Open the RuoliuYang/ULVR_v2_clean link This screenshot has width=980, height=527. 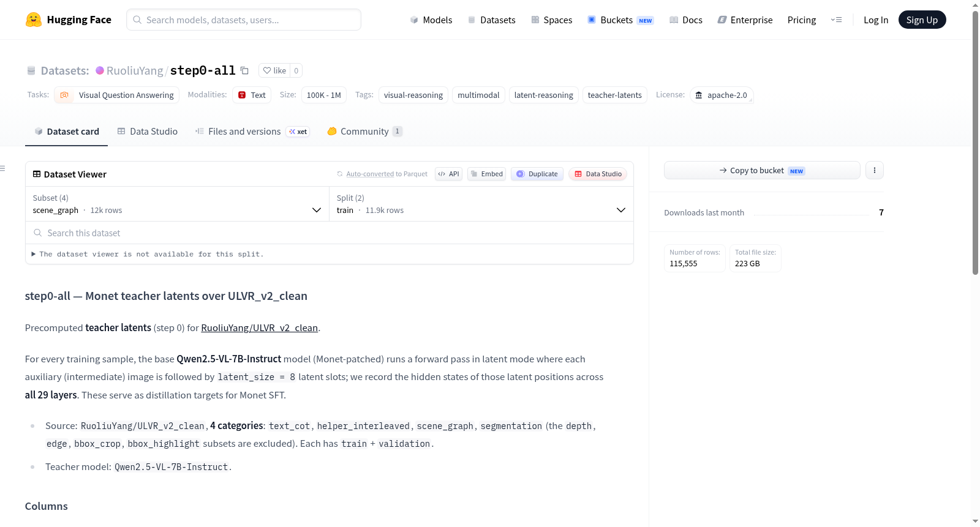coord(259,328)
